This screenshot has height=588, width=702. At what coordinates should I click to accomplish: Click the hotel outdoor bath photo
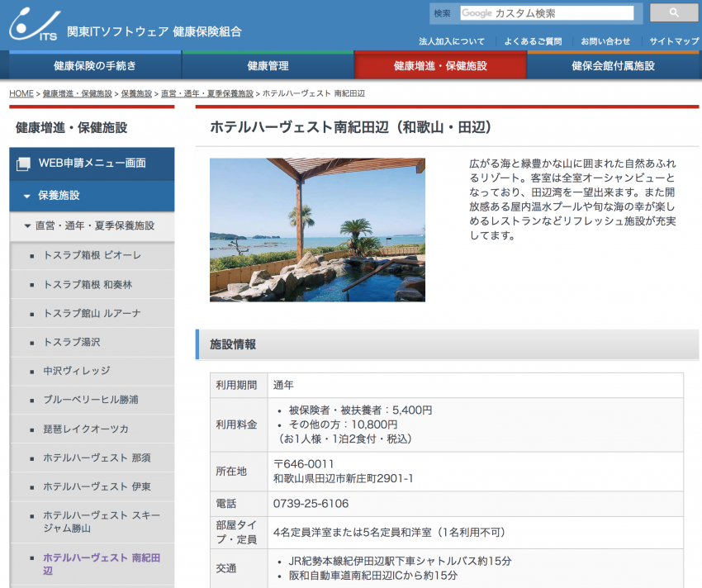click(317, 230)
